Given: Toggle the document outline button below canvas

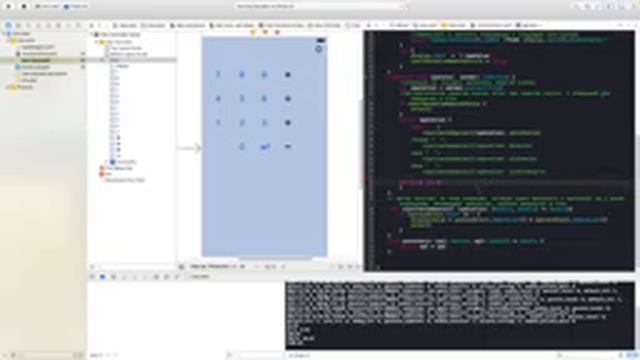Looking at the screenshot, I should pos(181,267).
